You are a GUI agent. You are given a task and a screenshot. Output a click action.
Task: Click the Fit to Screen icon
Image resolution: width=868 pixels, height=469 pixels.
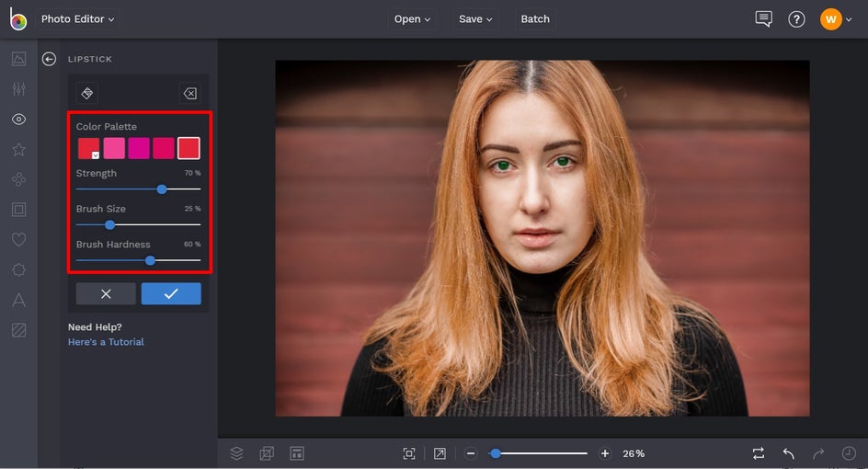[409, 453]
